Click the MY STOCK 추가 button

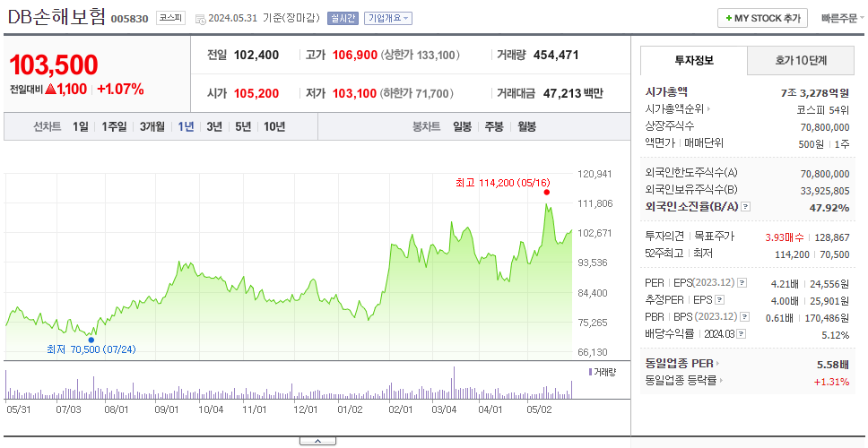tap(763, 18)
